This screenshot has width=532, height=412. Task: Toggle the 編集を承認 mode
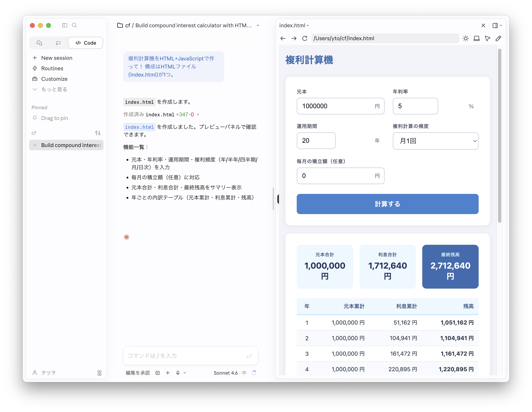138,373
